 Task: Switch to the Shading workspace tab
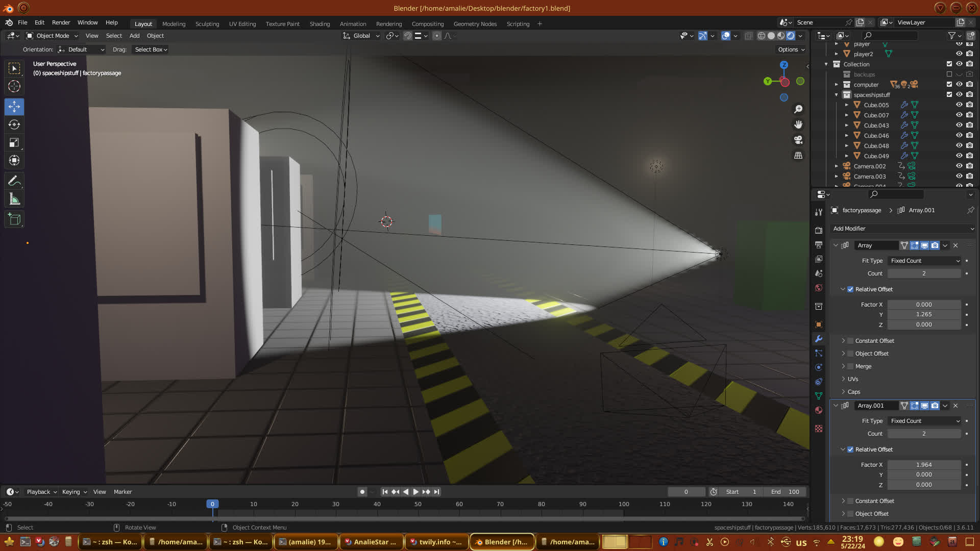point(320,24)
